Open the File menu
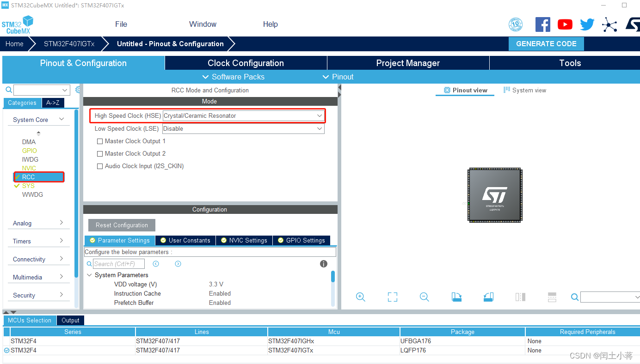Screen dimensions: 640x364 click(121, 24)
